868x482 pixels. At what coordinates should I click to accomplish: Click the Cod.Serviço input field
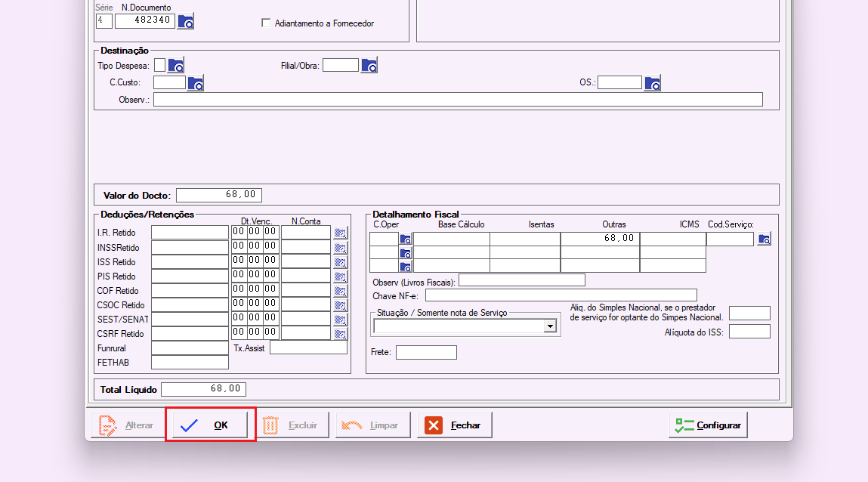(x=731, y=239)
